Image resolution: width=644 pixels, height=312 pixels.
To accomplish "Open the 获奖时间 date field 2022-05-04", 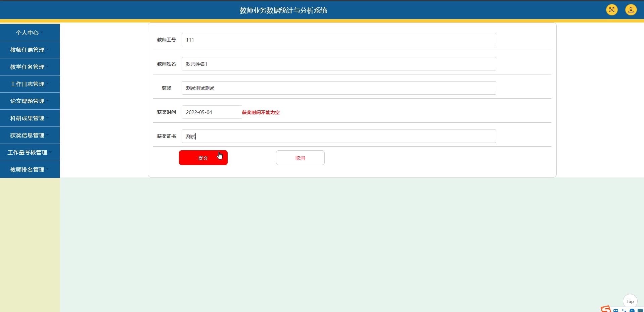I will (212, 112).
